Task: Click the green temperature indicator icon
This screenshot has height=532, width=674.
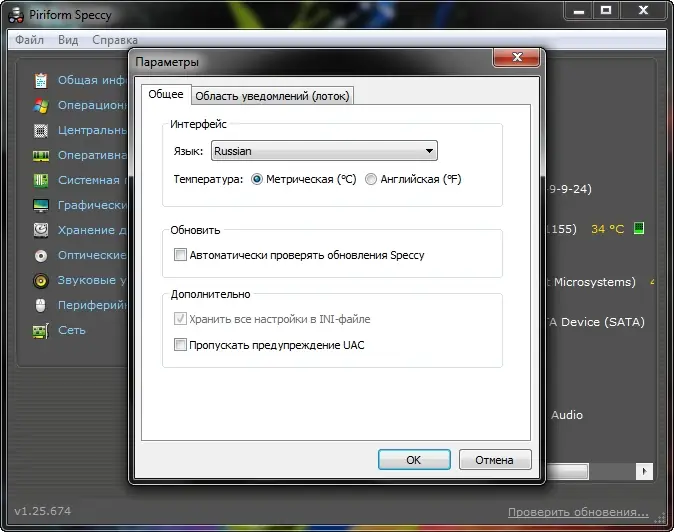Action: [x=639, y=228]
